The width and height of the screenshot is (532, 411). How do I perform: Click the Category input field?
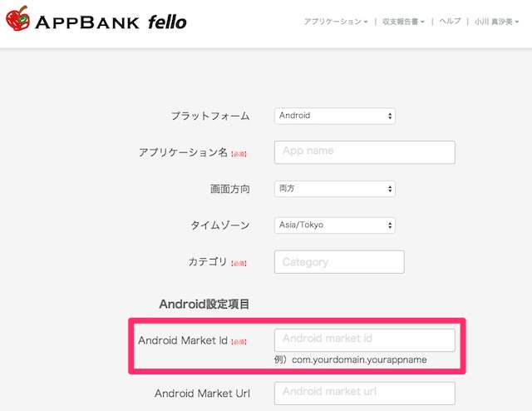click(339, 262)
